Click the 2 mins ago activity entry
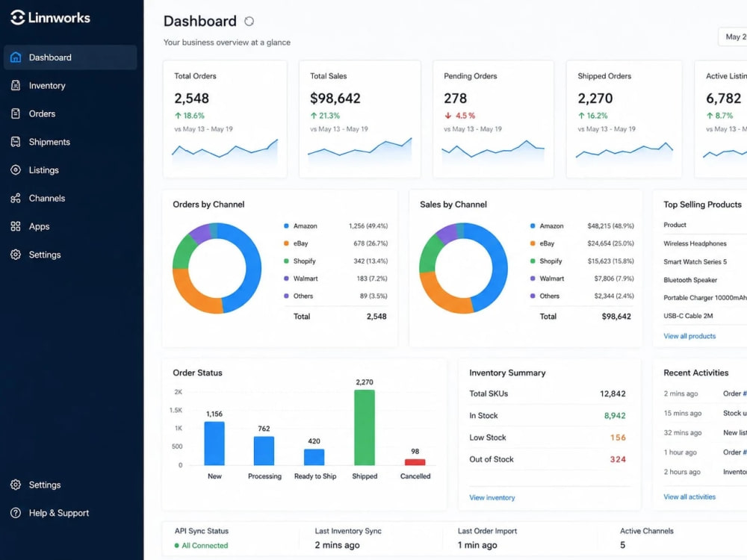The width and height of the screenshot is (747, 560). 705,393
